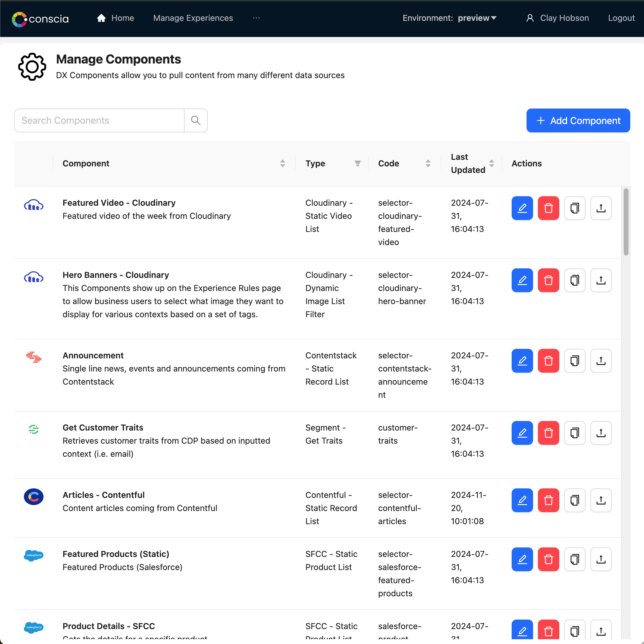Click the 'Announcement' component name
The image size is (644, 644).
(93, 355)
